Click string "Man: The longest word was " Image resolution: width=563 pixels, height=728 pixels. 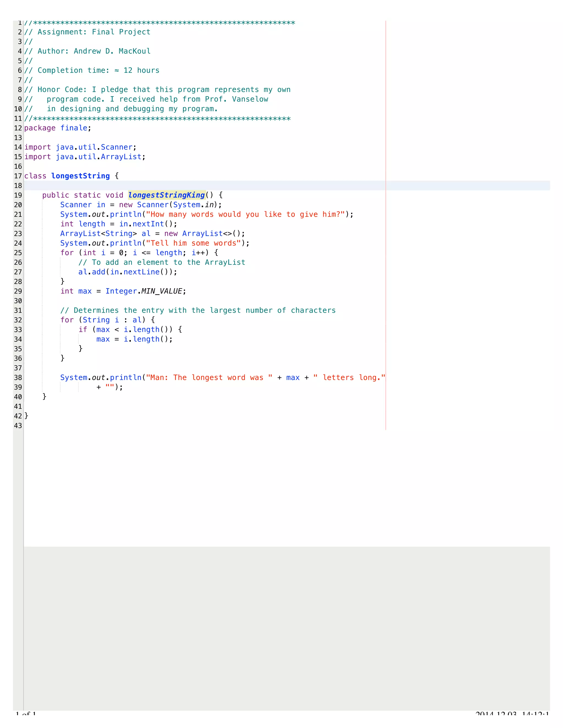coord(209,377)
